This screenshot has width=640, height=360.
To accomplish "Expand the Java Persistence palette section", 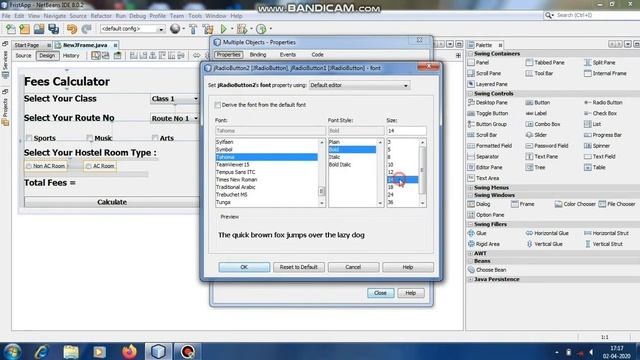I will click(x=470, y=280).
